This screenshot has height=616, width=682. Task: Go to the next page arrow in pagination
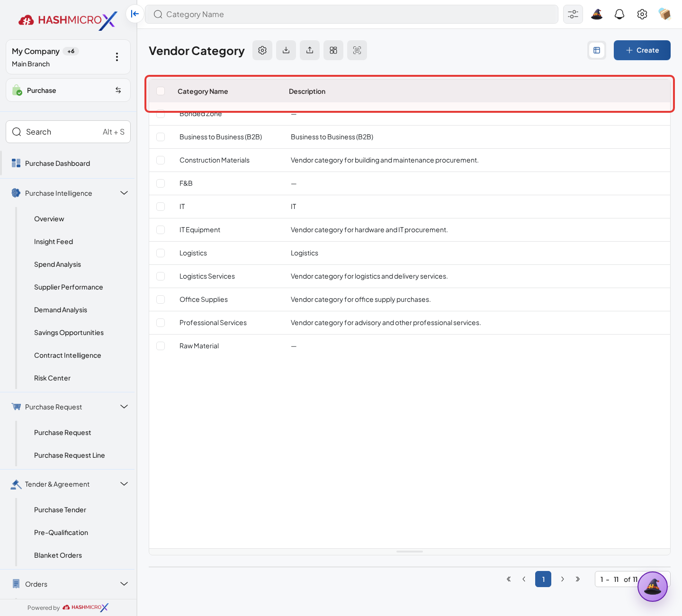click(563, 579)
